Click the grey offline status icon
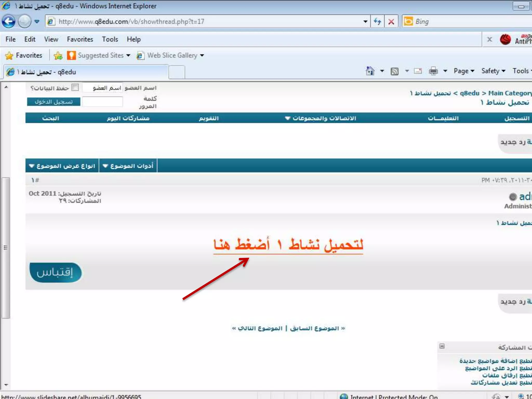 coord(513,197)
